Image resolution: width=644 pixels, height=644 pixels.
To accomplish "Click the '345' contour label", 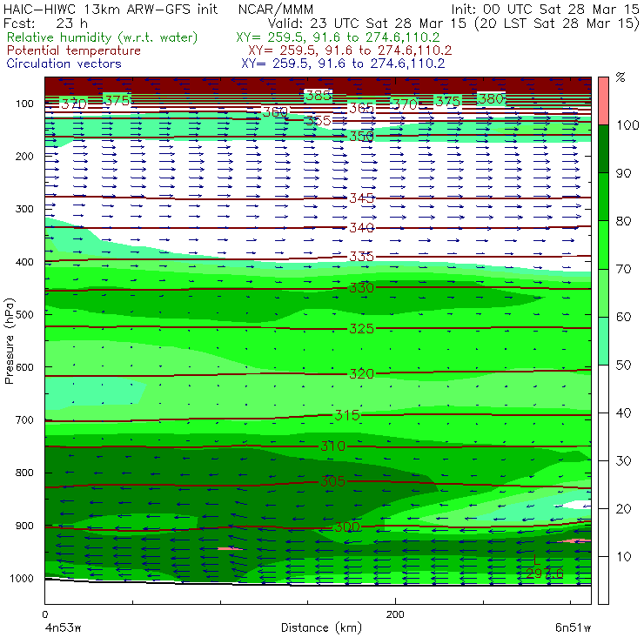I will click(361, 198).
